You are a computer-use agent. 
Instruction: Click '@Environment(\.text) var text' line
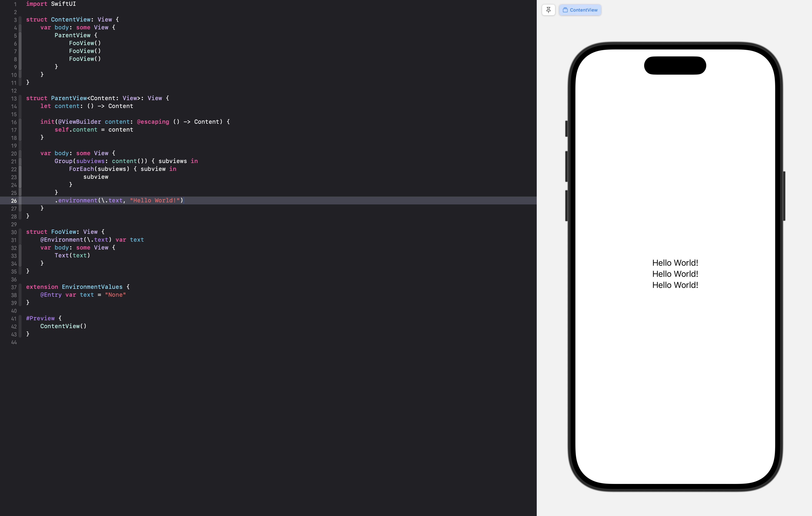click(x=92, y=239)
